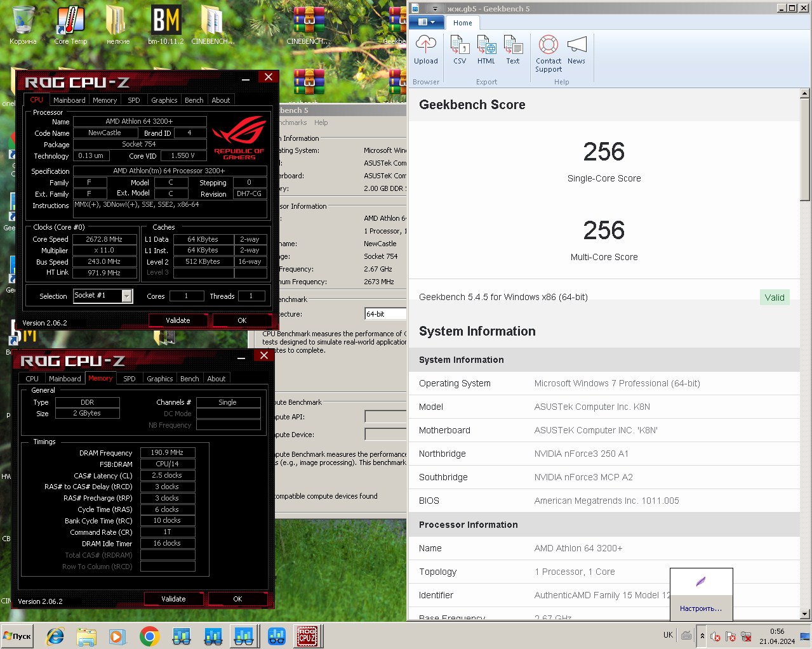Open Windows Media Player from taskbar
The width and height of the screenshot is (812, 649).
(x=117, y=636)
